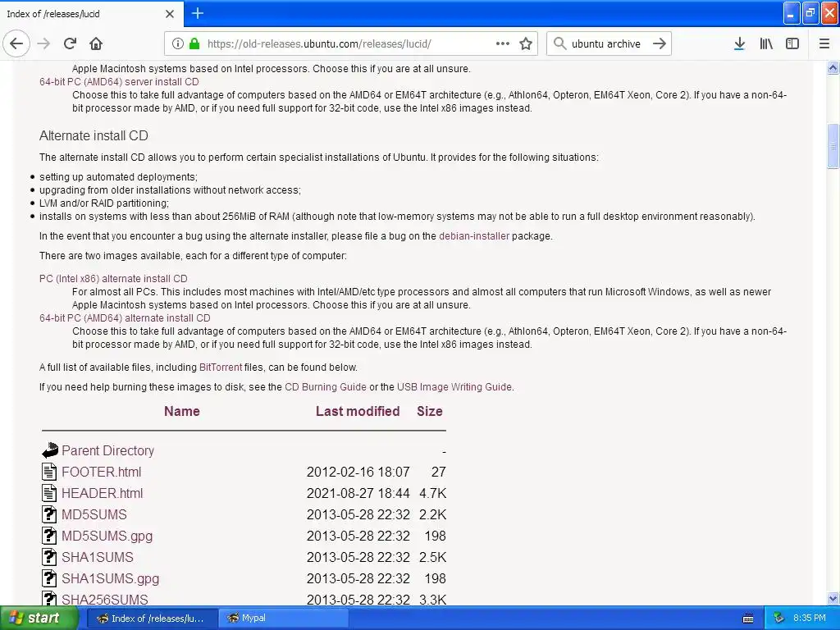The width and height of the screenshot is (840, 630).
Task: Click the unknown-file icon beside MD5SUMS
Action: point(48,514)
